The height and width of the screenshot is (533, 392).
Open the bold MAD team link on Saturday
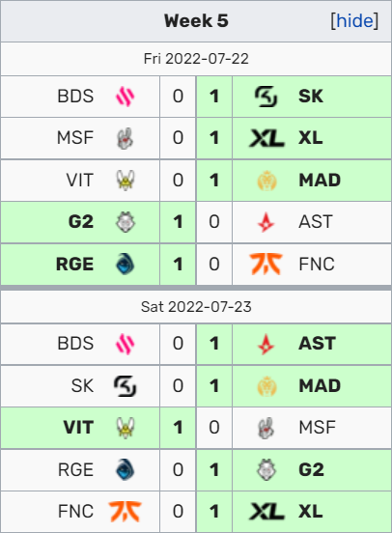point(320,386)
